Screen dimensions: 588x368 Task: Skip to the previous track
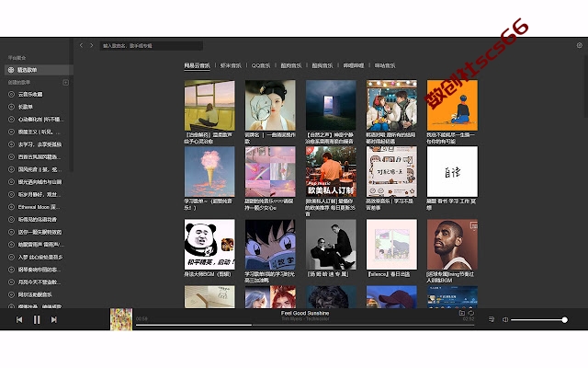coord(19,319)
